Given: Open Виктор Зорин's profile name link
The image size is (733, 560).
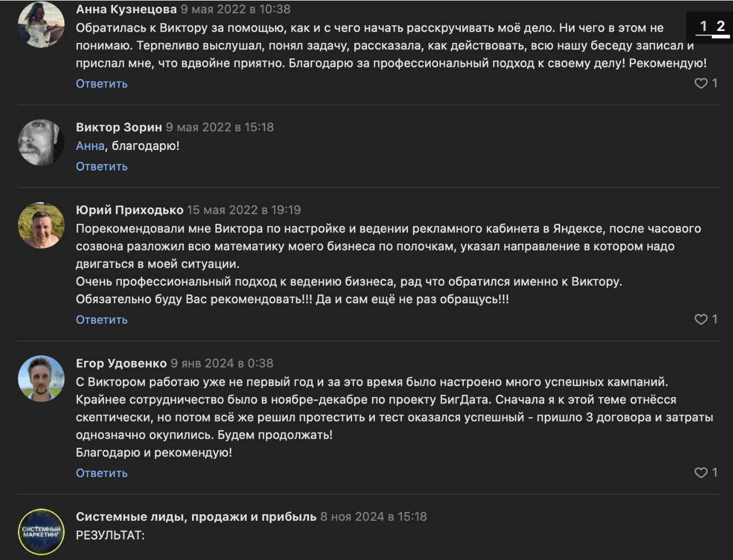Looking at the screenshot, I should click(x=119, y=127).
